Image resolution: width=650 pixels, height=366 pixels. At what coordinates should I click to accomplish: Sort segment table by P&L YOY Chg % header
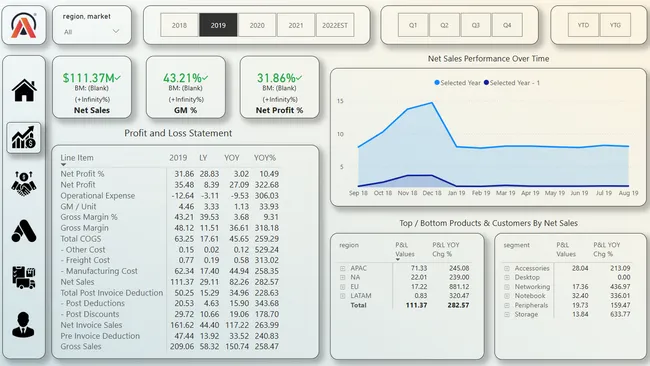tap(606, 250)
